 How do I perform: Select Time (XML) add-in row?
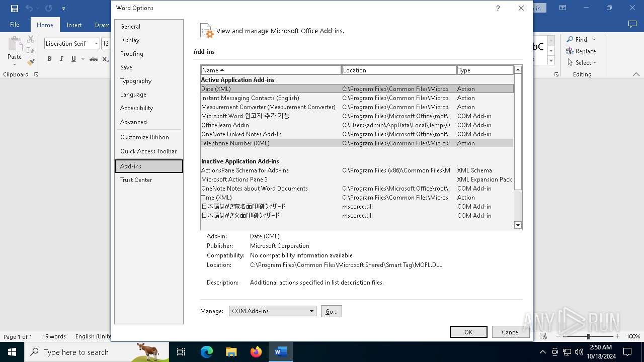[x=357, y=198]
